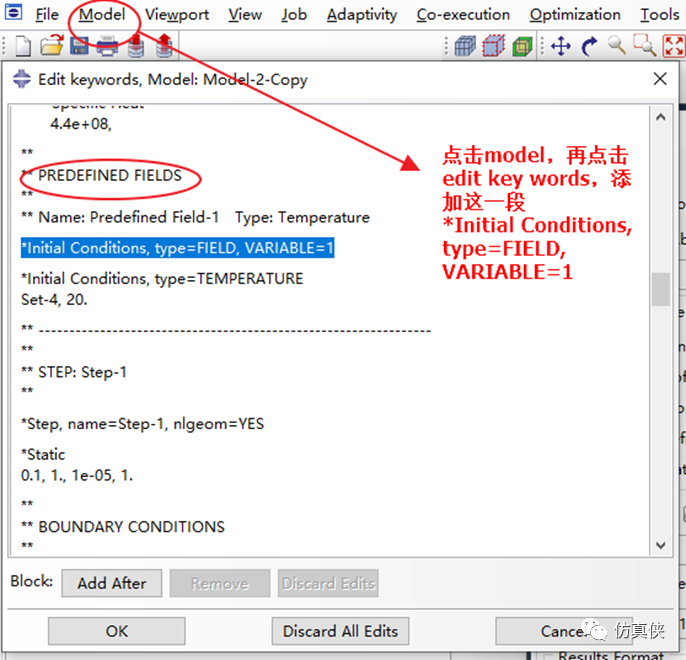
Task: Select the Pan view tool
Action: pyautogui.click(x=561, y=46)
